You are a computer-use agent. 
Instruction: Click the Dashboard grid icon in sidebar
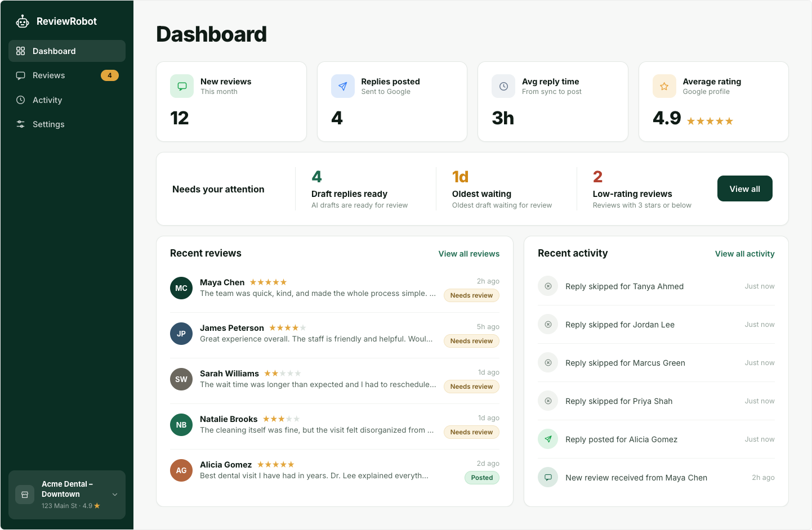click(21, 51)
